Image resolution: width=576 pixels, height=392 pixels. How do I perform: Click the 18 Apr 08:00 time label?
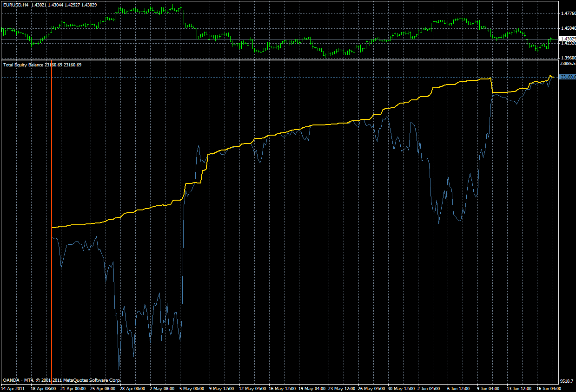tap(44, 388)
